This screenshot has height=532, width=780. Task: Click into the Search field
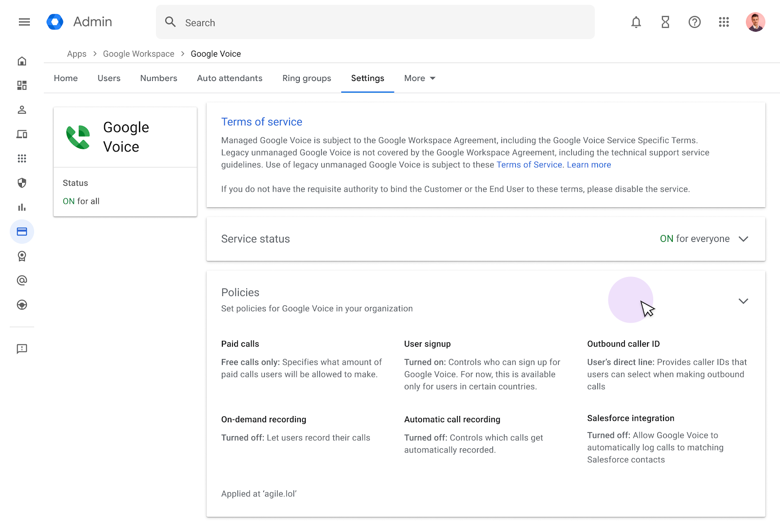(x=375, y=22)
